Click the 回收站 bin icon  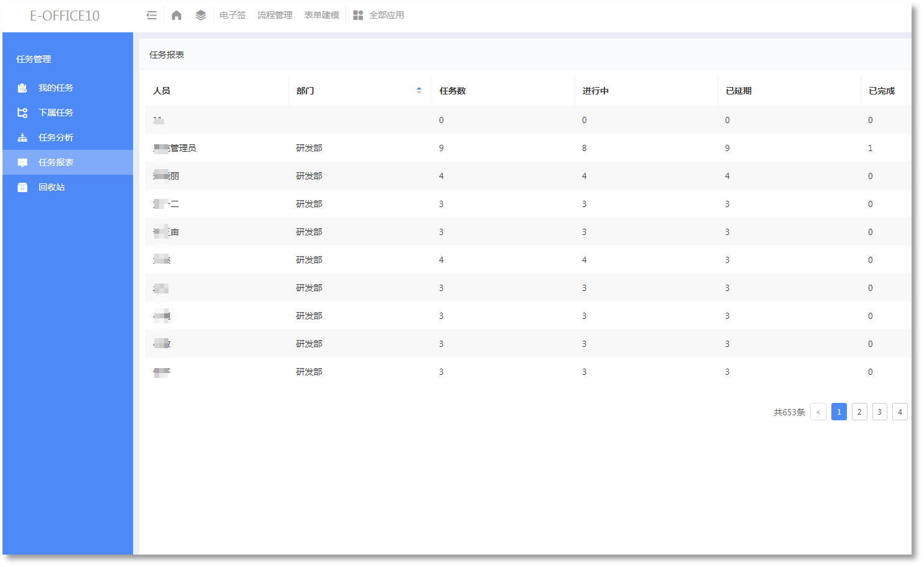22,187
